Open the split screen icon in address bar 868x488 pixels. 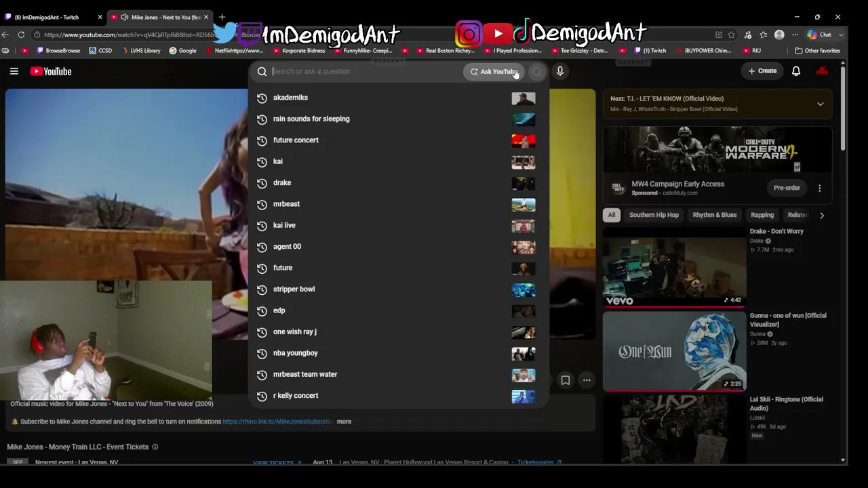[719, 35]
